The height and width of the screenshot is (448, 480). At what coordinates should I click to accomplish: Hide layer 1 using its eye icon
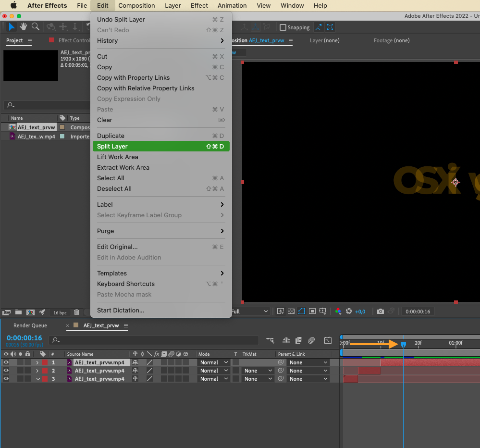6,362
